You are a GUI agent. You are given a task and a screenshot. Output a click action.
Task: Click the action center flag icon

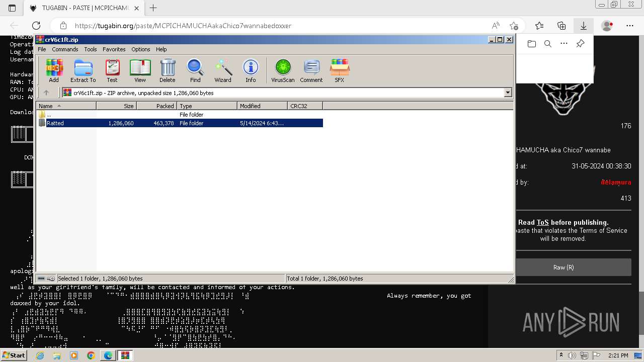point(596,355)
